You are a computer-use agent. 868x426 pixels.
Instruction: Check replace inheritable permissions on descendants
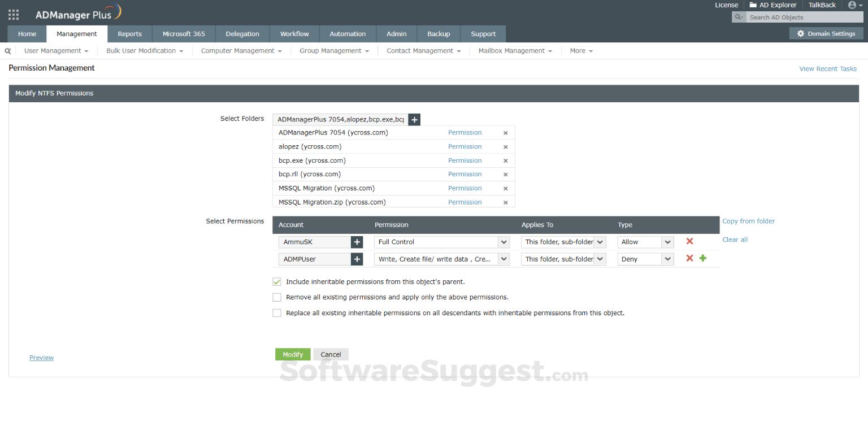[277, 312]
